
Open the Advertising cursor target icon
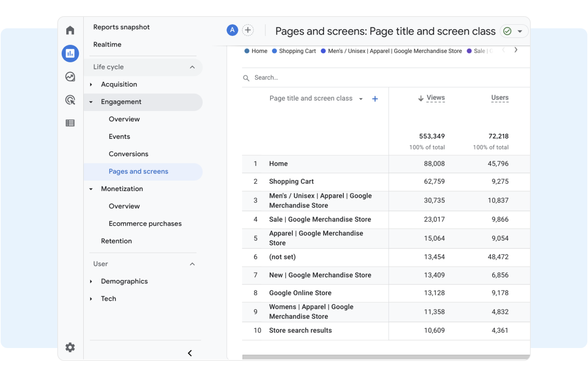tap(70, 100)
